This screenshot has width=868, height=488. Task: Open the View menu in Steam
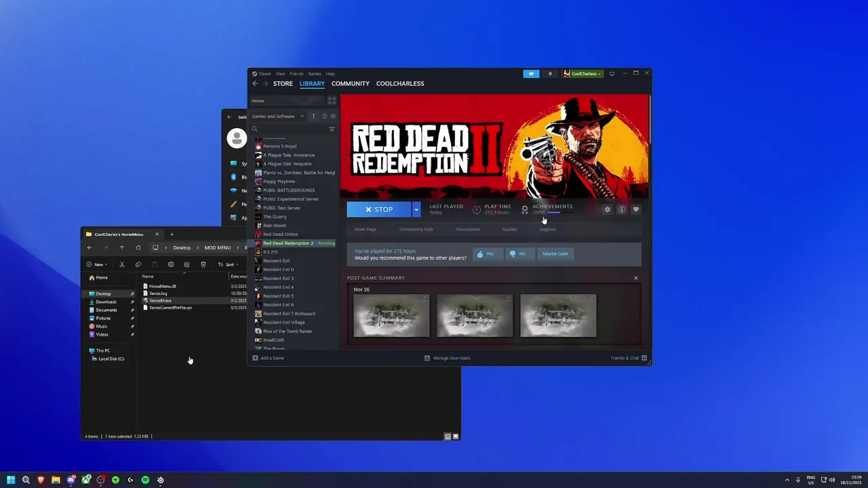(280, 73)
